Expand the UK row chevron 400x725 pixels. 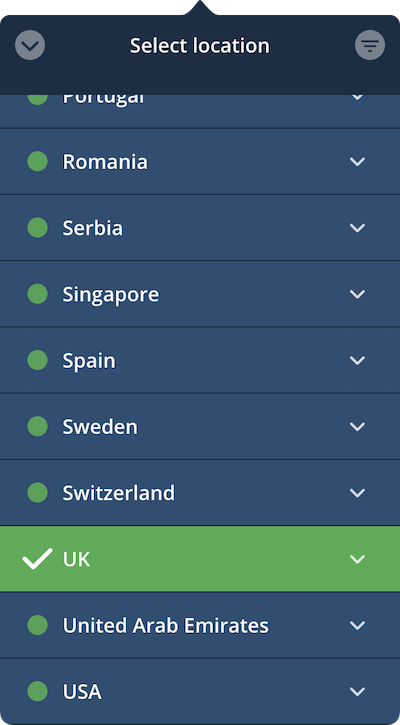pyautogui.click(x=357, y=559)
